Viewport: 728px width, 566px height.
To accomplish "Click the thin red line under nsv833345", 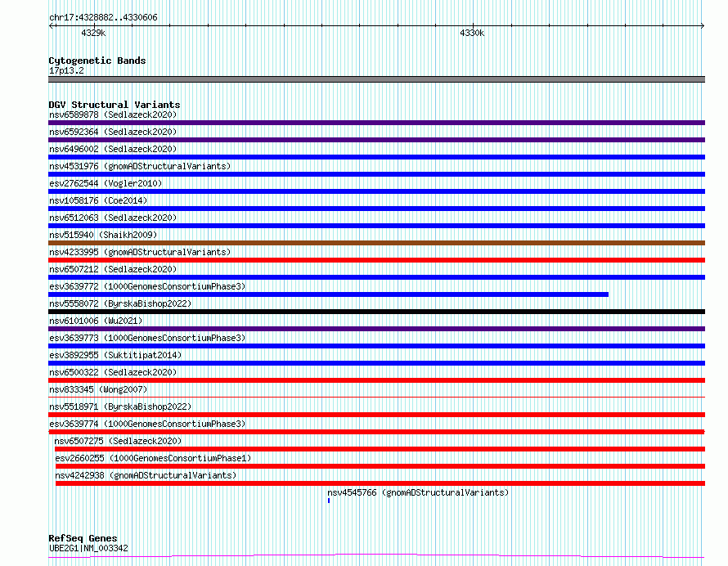I will click(x=376, y=398).
